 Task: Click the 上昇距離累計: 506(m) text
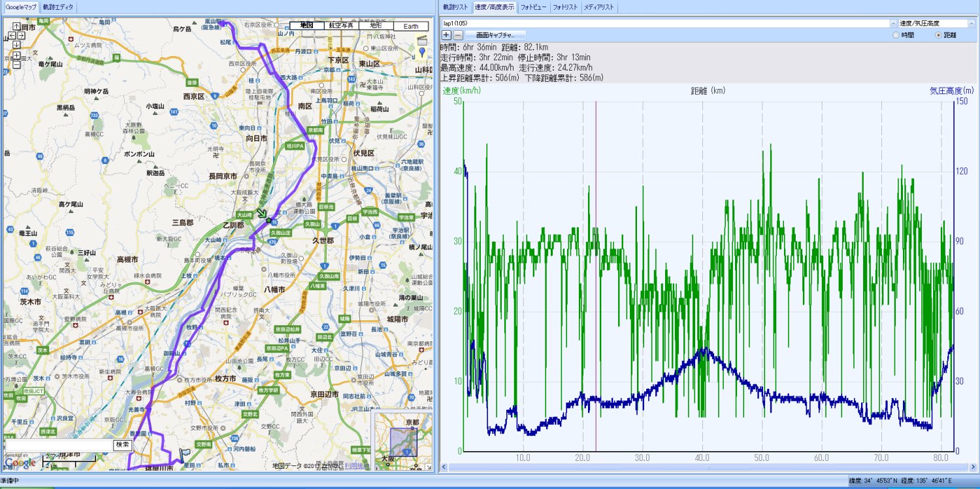tap(480, 77)
